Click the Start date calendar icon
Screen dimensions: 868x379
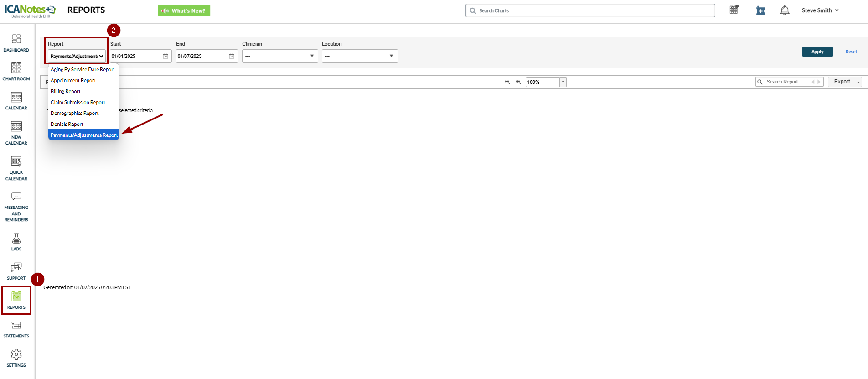(165, 56)
